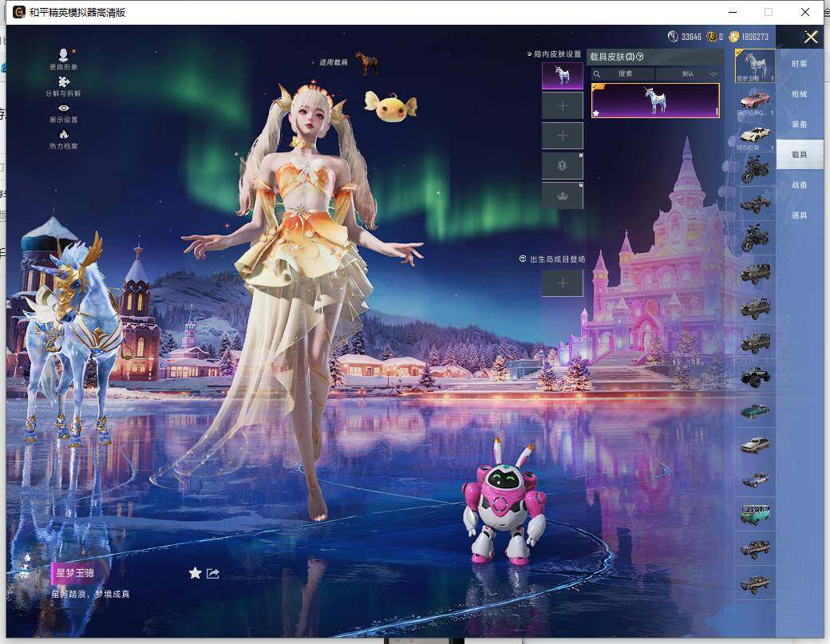This screenshot has height=644, width=830.
Task: Click the pink bunny robot companion
Action: 504,502
